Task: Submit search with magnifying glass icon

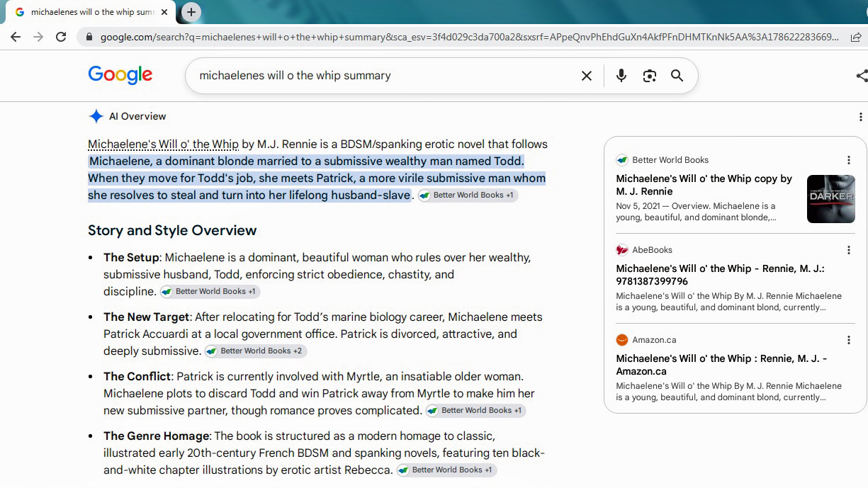Action: [677, 76]
